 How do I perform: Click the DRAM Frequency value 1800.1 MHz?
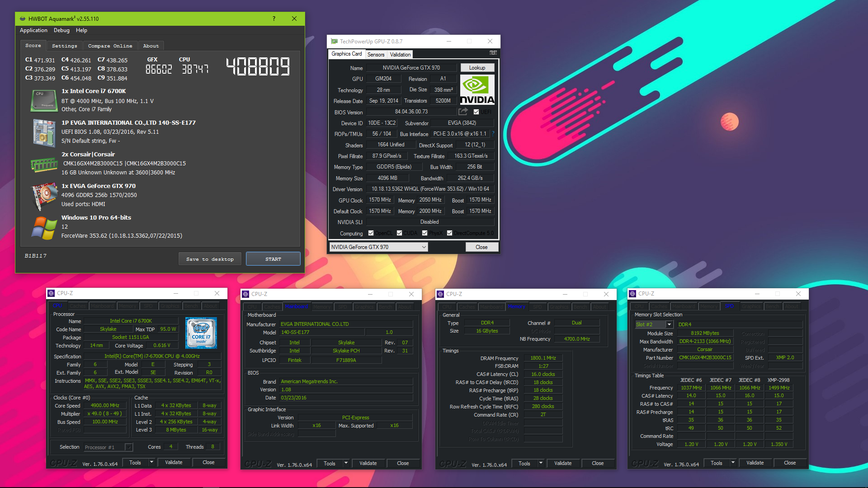(x=543, y=358)
